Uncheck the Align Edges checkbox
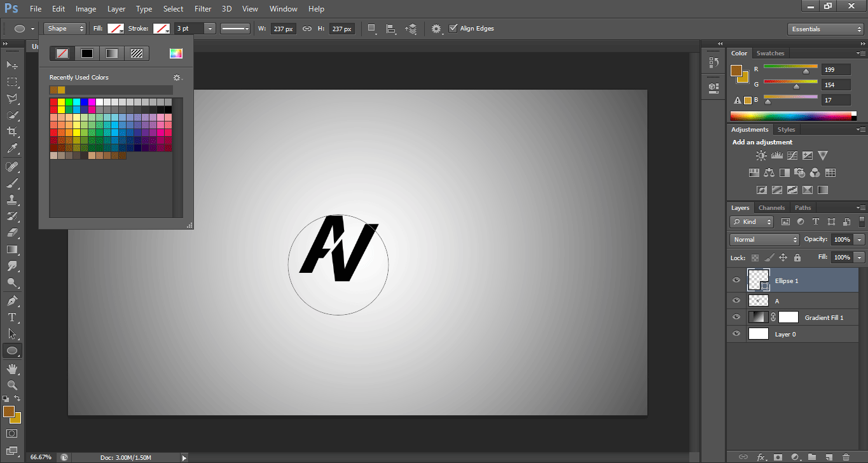The width and height of the screenshot is (868, 463). (453, 29)
